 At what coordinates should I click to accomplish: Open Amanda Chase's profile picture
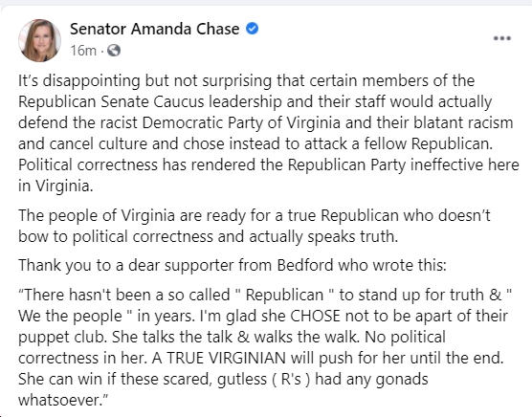(x=39, y=40)
